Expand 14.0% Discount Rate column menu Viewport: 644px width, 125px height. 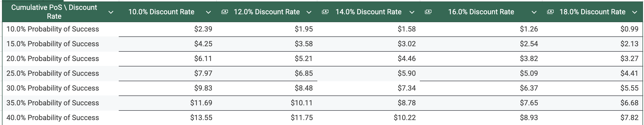coord(412,12)
